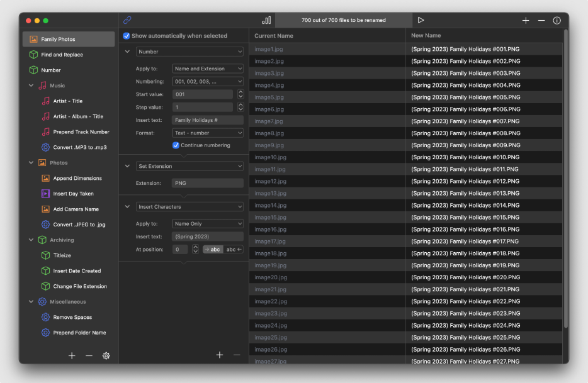Collapse the Insert Characters action section
The width and height of the screenshot is (588, 383).
(x=128, y=206)
